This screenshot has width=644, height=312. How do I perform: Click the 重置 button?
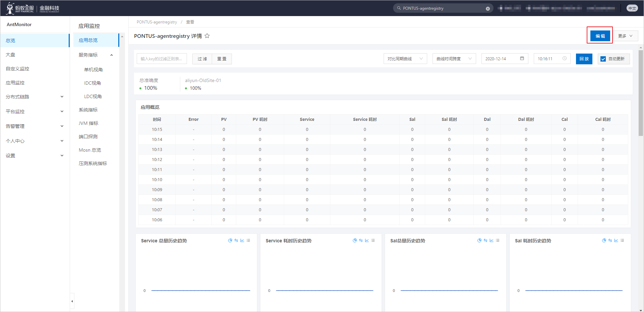click(222, 59)
